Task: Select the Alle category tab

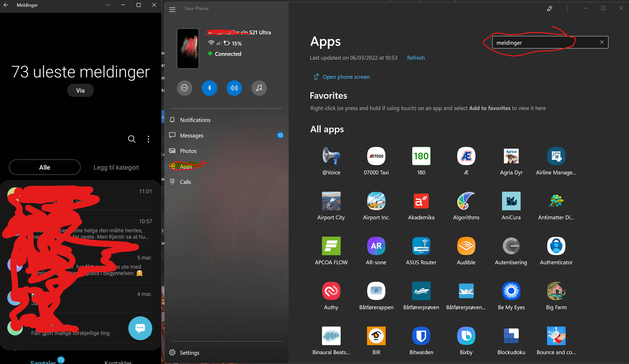Action: (x=45, y=167)
